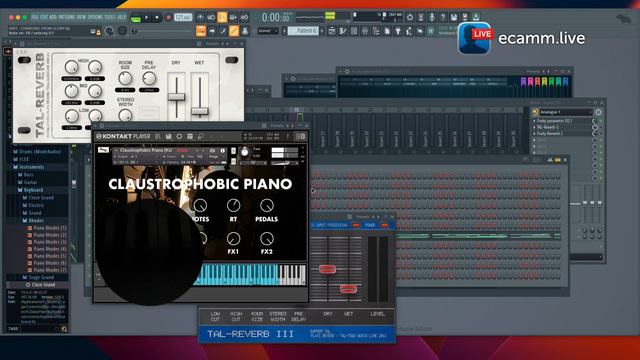Click Kontakt Player rack view icon
640x360 pixels.
point(190,136)
